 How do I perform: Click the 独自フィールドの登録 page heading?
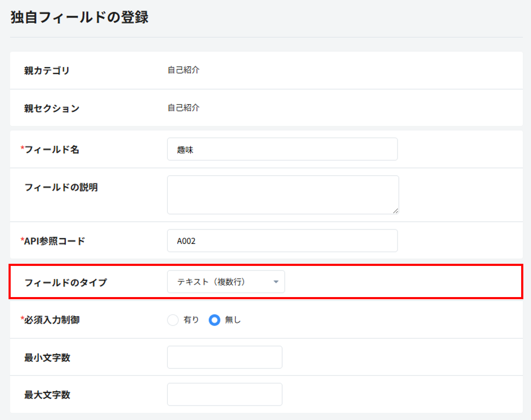[79, 17]
